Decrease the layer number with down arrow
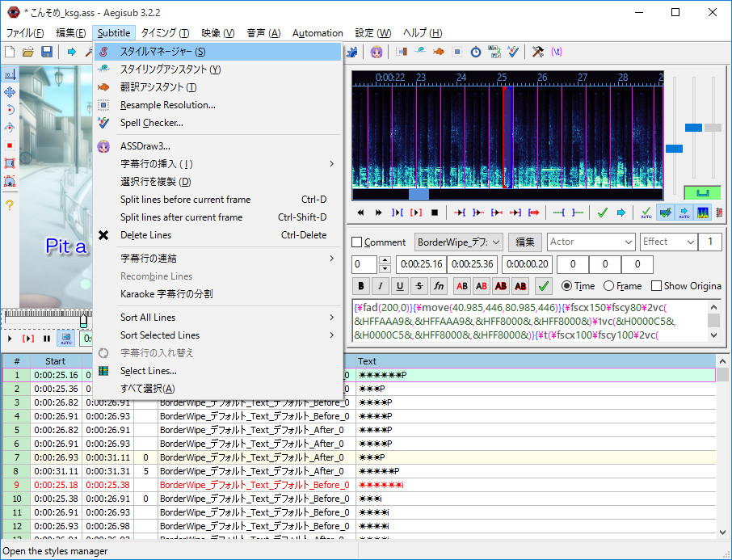The height and width of the screenshot is (560, 732). pos(385,268)
